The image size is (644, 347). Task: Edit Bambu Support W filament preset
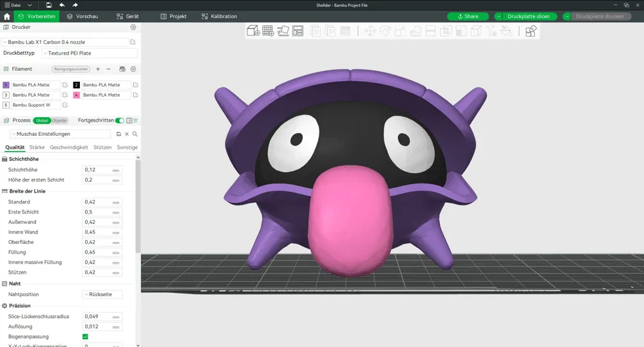pos(65,105)
